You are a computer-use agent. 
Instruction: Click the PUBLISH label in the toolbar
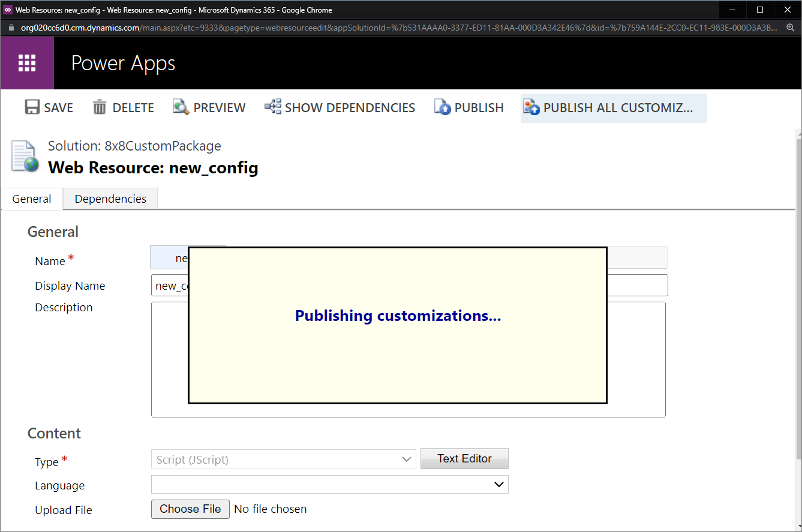click(479, 108)
